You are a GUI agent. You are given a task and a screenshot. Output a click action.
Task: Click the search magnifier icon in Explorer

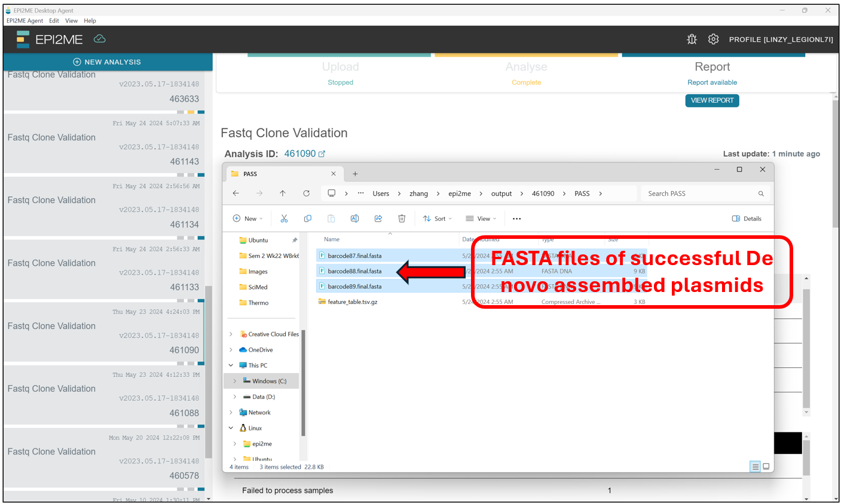click(x=761, y=193)
